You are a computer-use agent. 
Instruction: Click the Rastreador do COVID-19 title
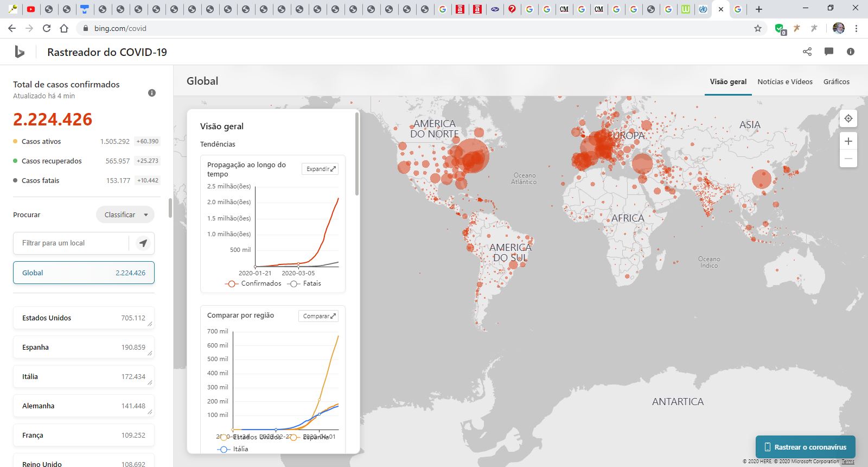(x=107, y=52)
